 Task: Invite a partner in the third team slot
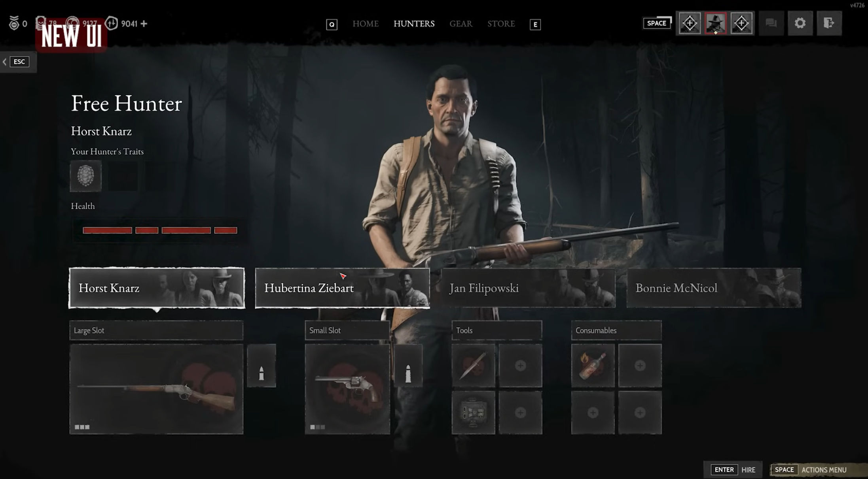coord(741,23)
